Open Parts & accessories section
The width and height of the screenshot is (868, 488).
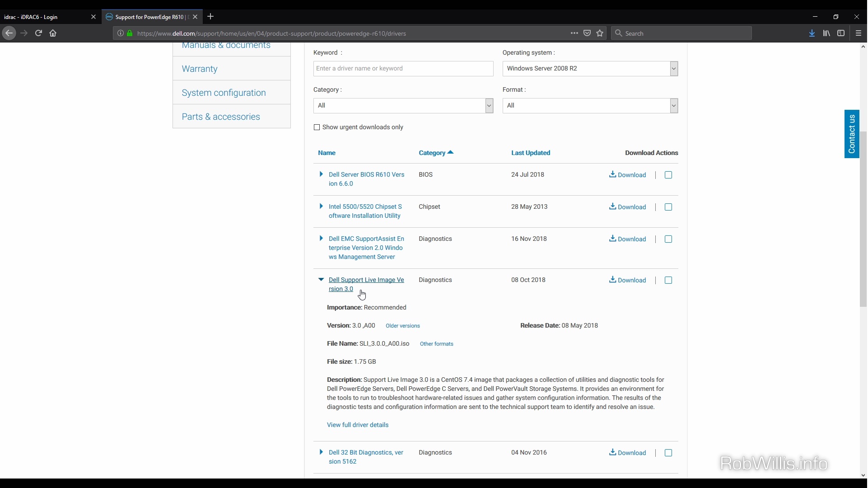221,117
